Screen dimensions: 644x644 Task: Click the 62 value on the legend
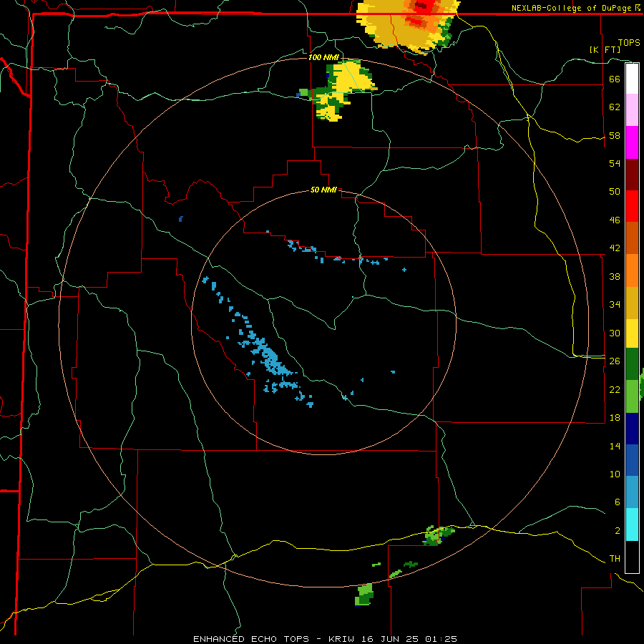pos(615,107)
